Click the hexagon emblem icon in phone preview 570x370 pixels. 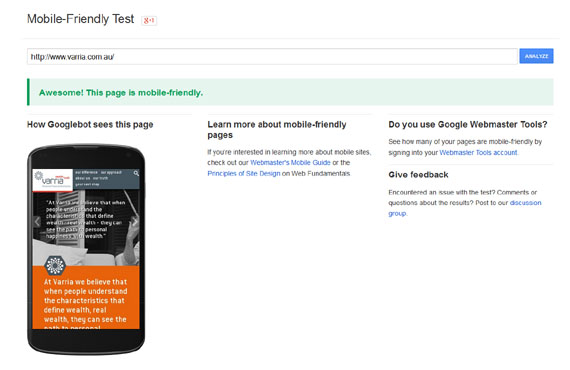point(55,265)
